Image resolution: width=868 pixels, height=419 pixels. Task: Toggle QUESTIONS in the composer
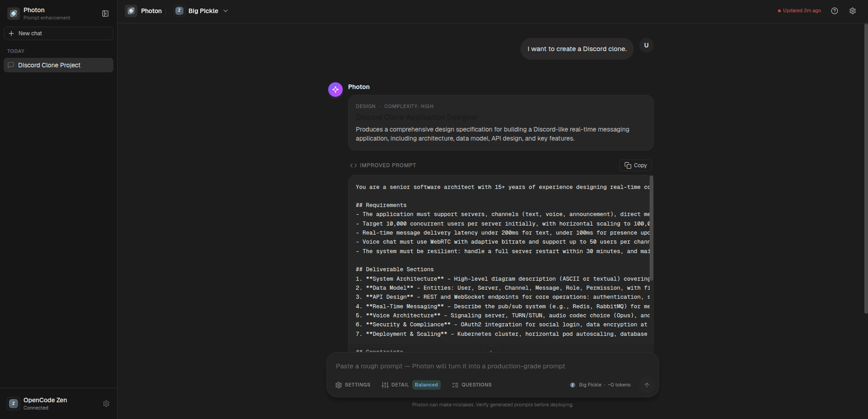point(472,385)
